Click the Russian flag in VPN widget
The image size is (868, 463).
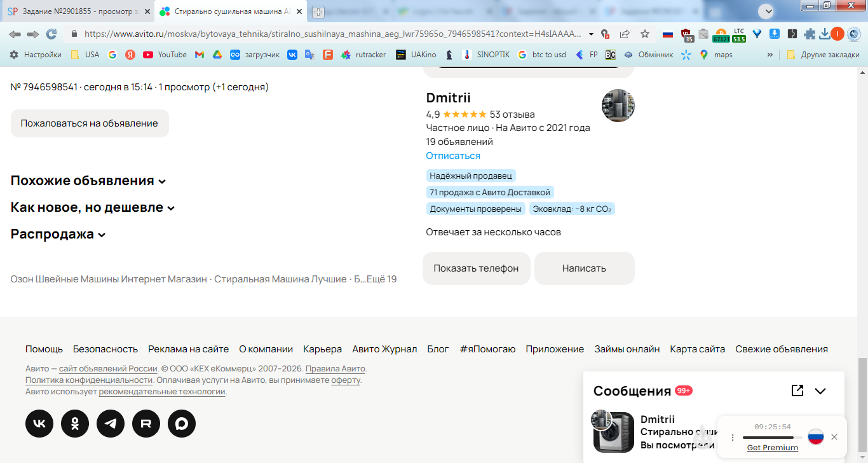[x=816, y=437]
